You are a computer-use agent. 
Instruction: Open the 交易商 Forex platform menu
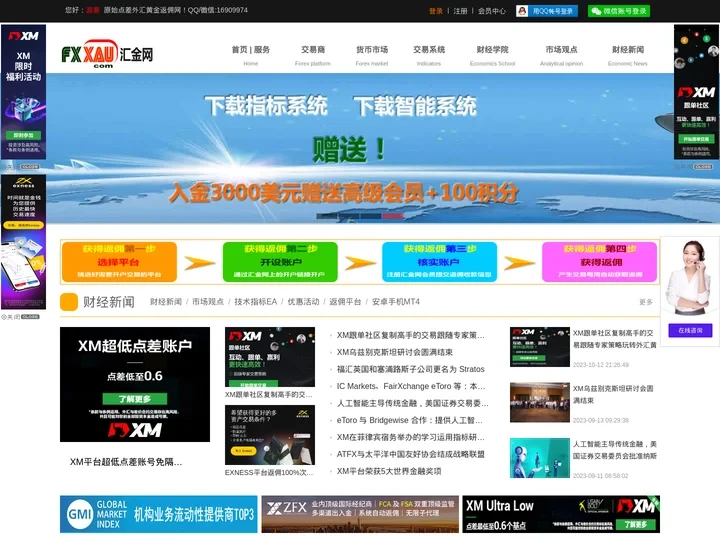(x=313, y=55)
